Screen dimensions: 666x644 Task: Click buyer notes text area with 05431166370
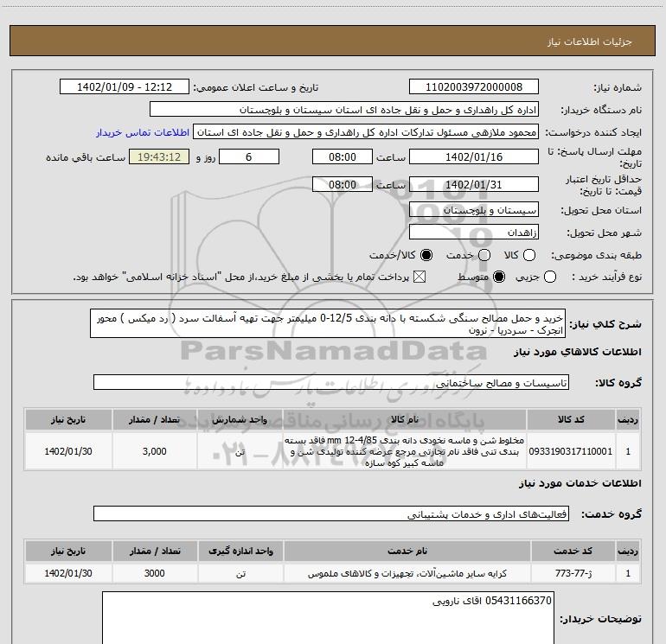click(x=328, y=618)
